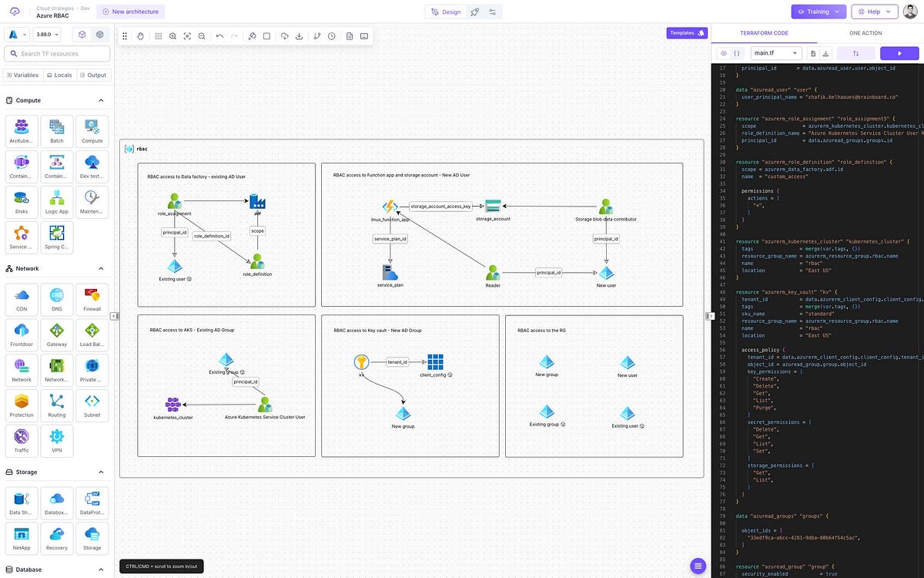
Task: Select the Zoom Out tool
Action: (202, 35)
